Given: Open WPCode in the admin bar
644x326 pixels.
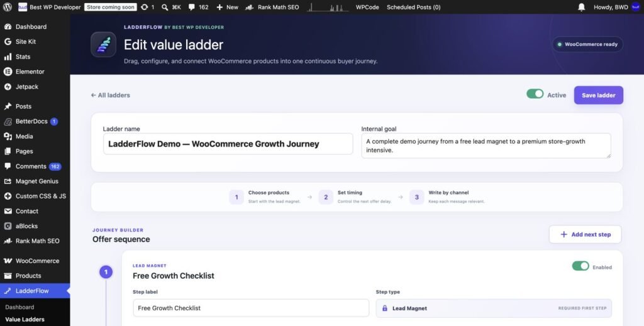Looking at the screenshot, I should pos(367,7).
